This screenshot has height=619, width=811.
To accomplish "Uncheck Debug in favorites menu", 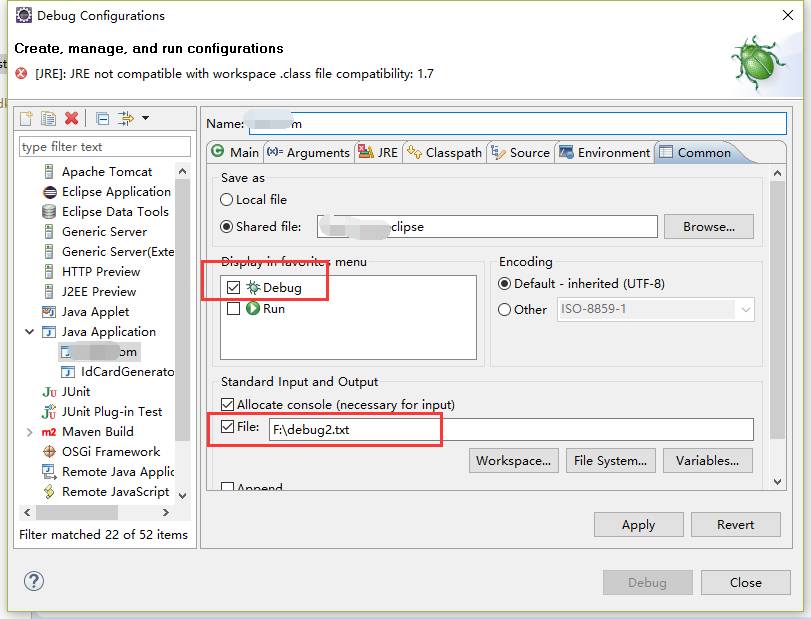I will [233, 288].
